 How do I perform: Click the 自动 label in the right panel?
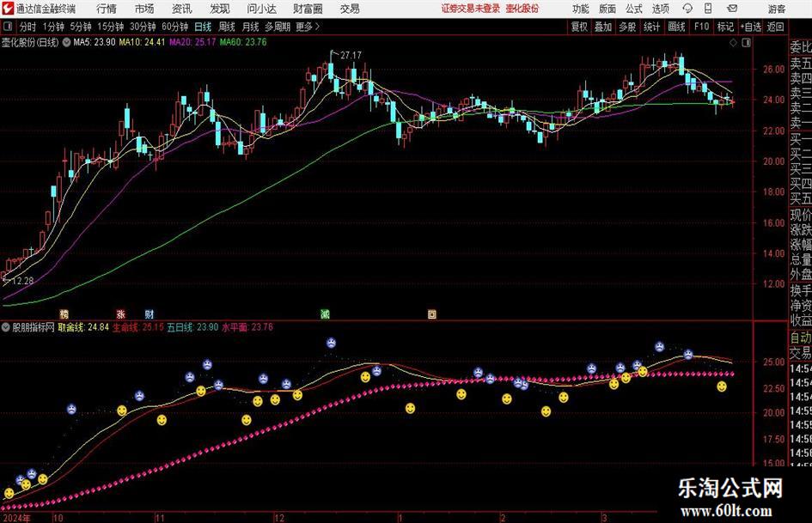coord(801,338)
